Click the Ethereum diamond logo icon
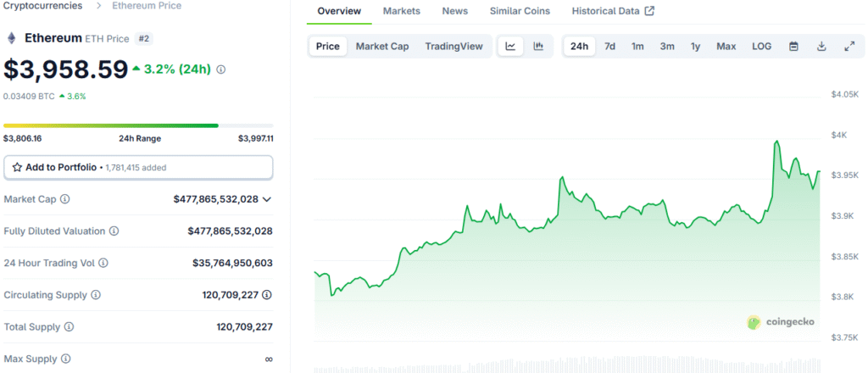This screenshot has height=373, width=868. [11, 38]
